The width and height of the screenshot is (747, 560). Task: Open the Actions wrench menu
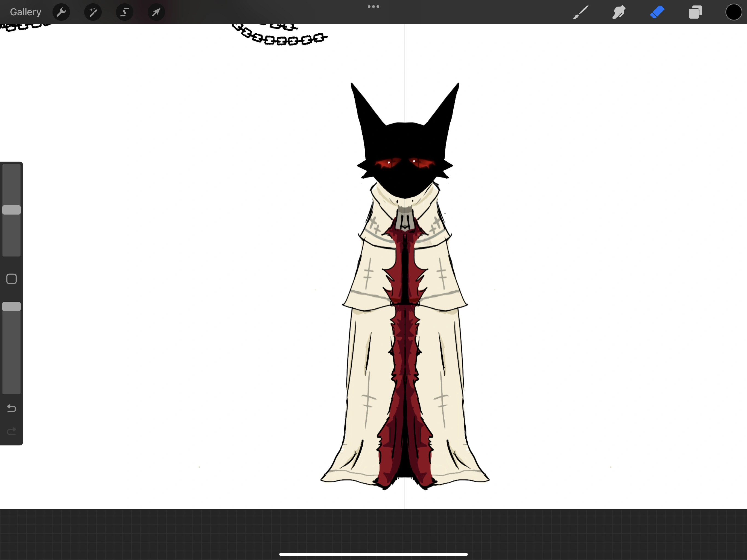click(61, 13)
